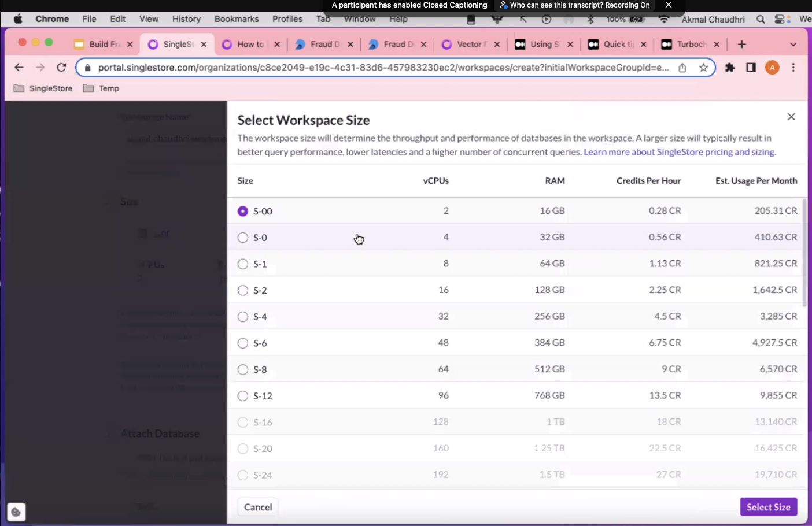The height and width of the screenshot is (526, 812).
Task: Open the Bookmarks menu in menu bar
Action: 236,19
